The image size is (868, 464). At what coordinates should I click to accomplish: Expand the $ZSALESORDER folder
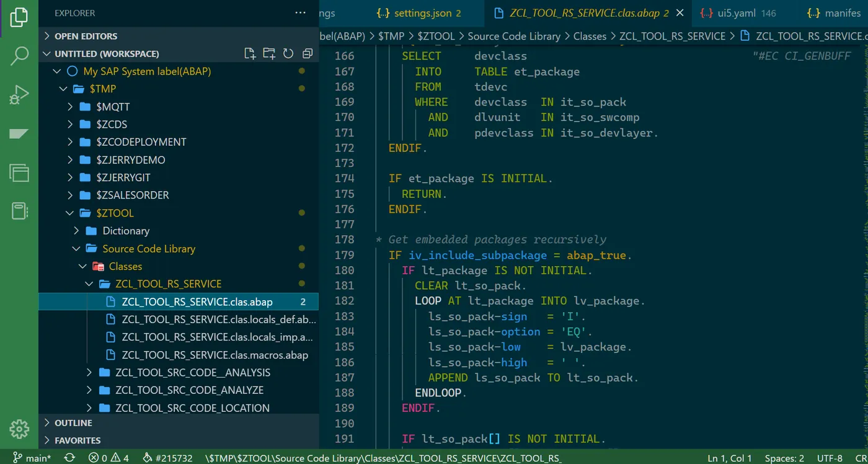[x=179, y=195]
